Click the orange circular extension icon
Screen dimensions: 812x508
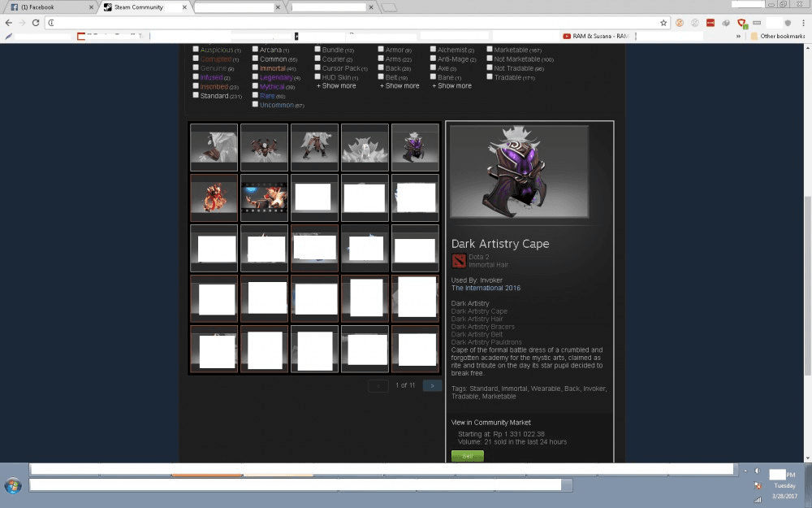(x=680, y=23)
